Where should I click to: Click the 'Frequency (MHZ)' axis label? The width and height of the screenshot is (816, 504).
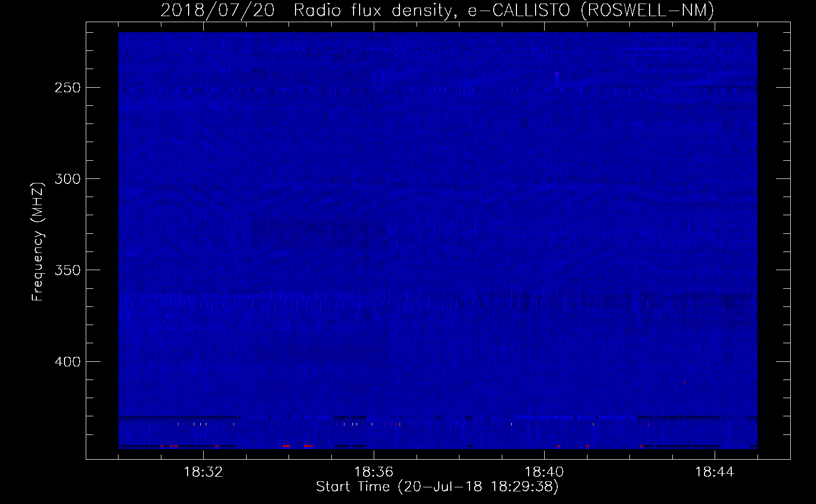click(x=38, y=242)
